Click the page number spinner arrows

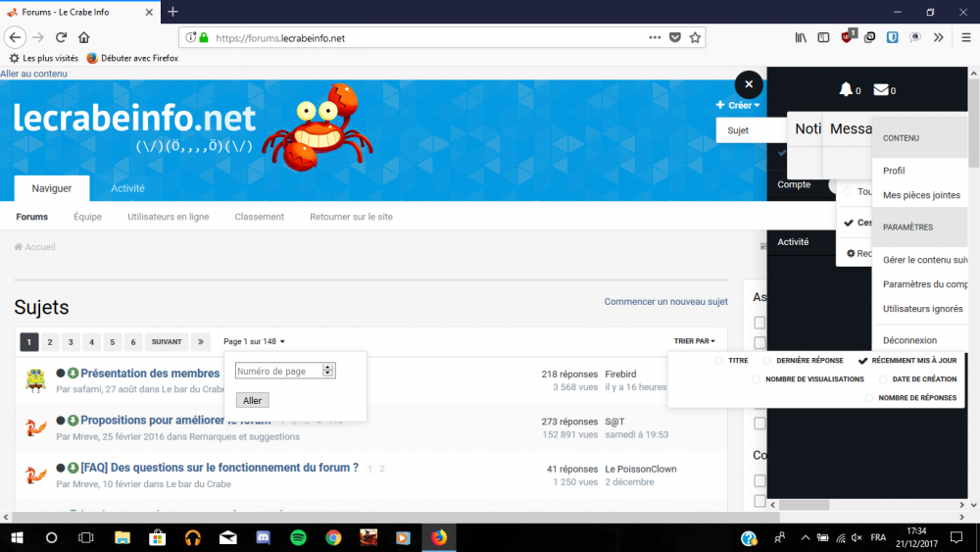tap(328, 371)
